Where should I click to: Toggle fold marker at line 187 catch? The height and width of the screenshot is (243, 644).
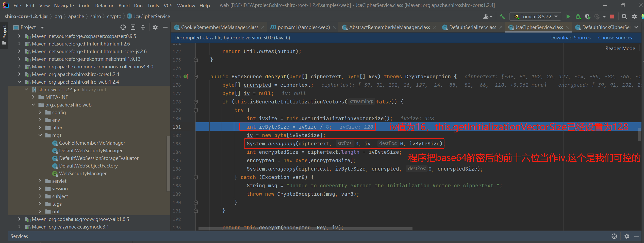click(196, 177)
